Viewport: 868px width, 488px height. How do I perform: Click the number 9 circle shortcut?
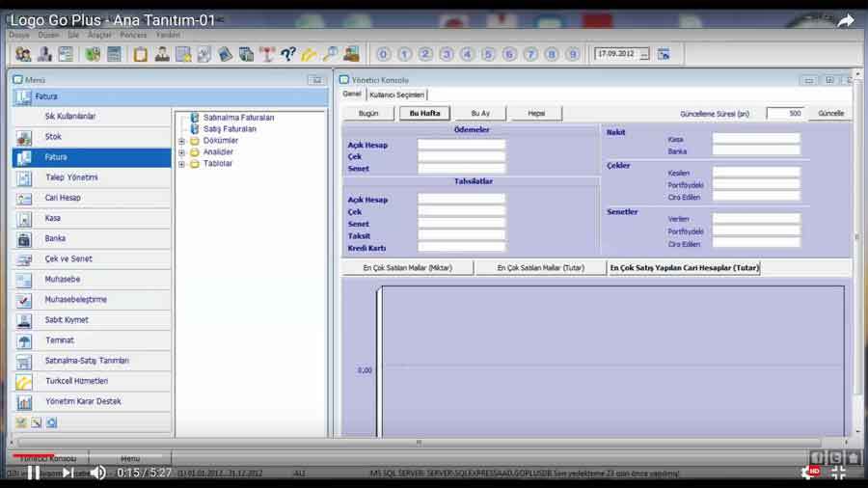click(x=572, y=54)
